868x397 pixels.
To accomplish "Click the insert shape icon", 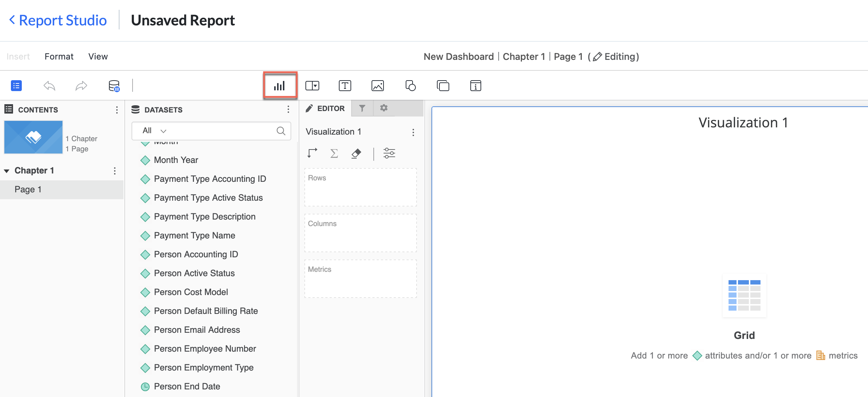I will [410, 86].
